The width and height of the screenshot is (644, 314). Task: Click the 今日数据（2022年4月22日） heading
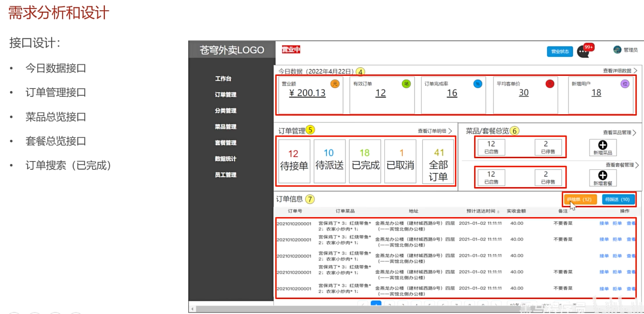click(316, 71)
